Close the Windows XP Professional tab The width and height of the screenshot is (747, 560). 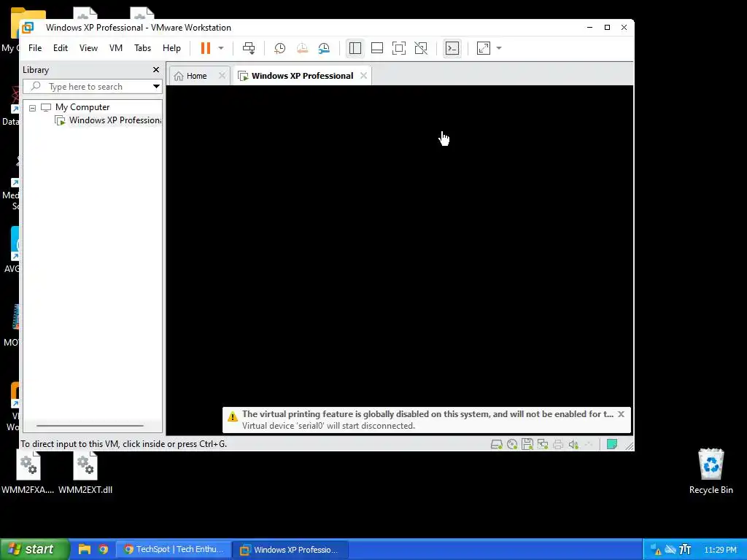(363, 76)
